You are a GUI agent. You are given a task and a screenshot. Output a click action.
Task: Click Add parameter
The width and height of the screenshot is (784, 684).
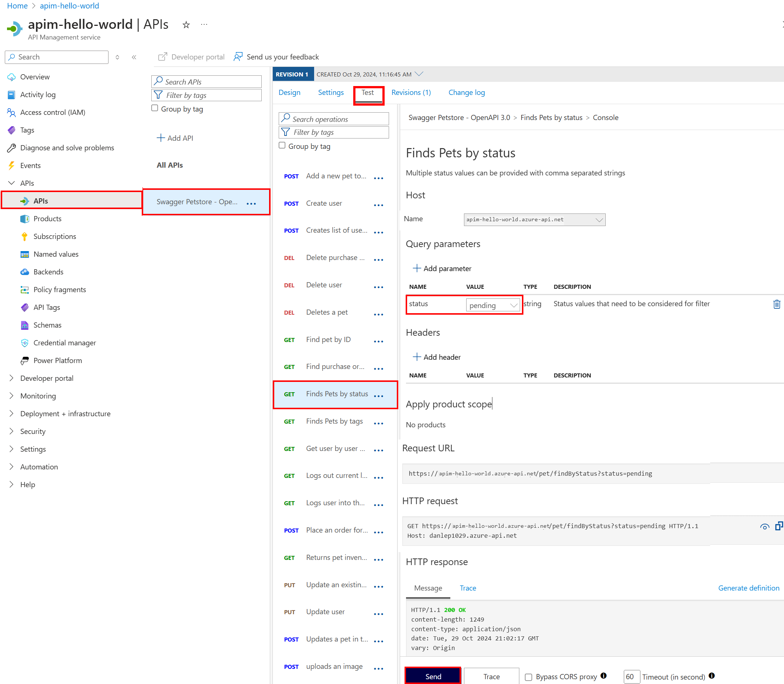[442, 269]
